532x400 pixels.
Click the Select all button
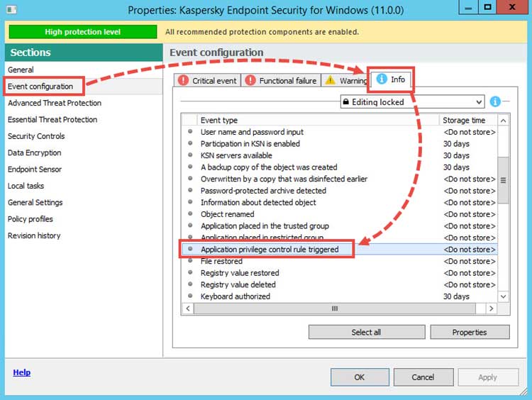[x=367, y=332]
